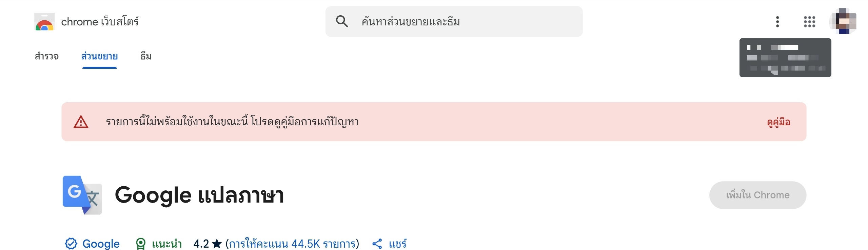This screenshot has width=868, height=250.
Task: Open the ดูคู่มือ troubleshooting link
Action: [778, 122]
